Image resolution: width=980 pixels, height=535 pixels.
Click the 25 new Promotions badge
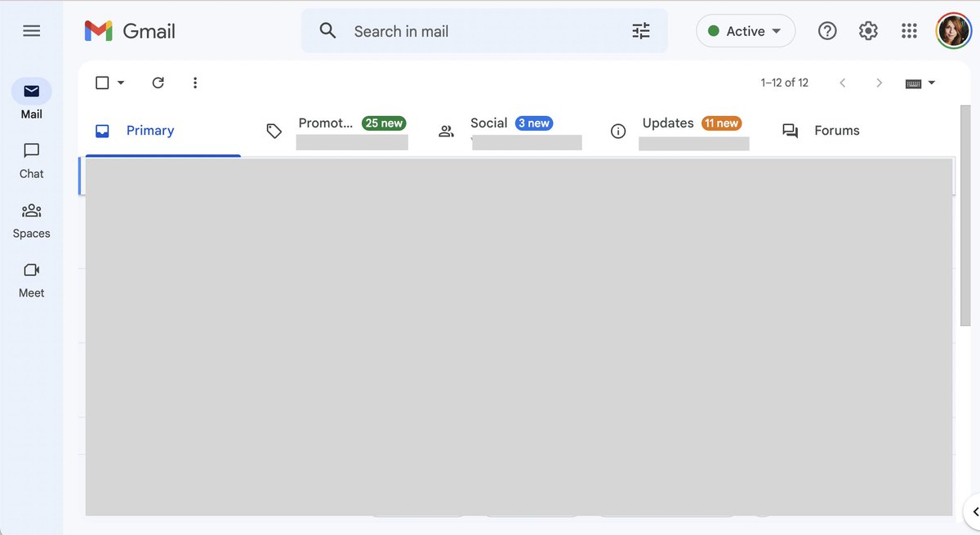384,123
